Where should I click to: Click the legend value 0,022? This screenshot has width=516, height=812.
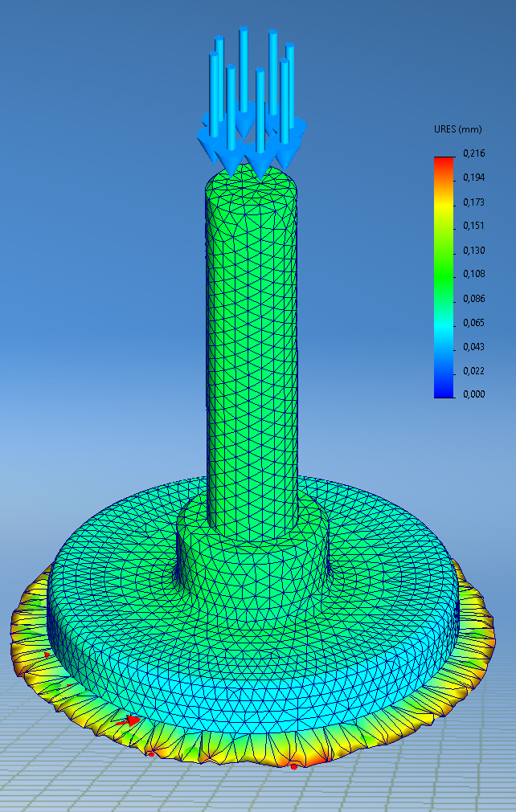point(473,371)
